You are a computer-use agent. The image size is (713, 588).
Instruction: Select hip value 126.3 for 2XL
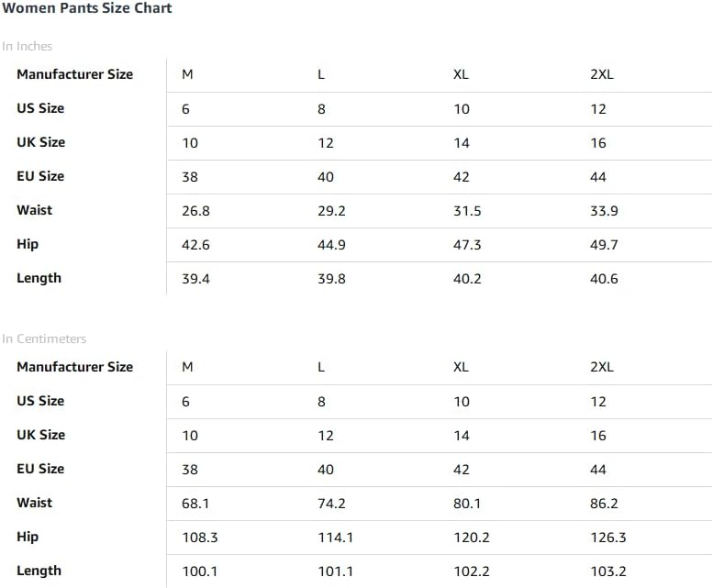click(x=608, y=538)
